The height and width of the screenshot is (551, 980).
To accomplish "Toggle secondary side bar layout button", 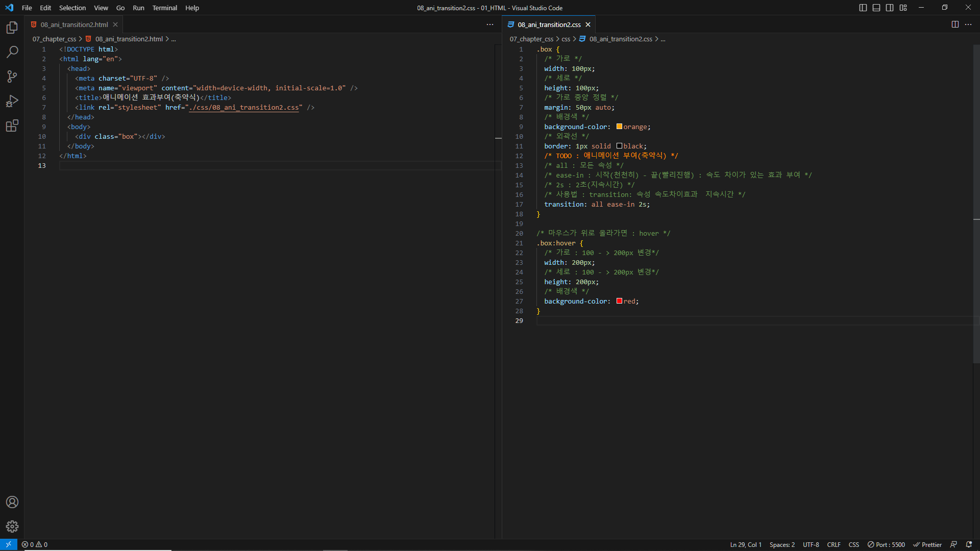I will click(890, 8).
